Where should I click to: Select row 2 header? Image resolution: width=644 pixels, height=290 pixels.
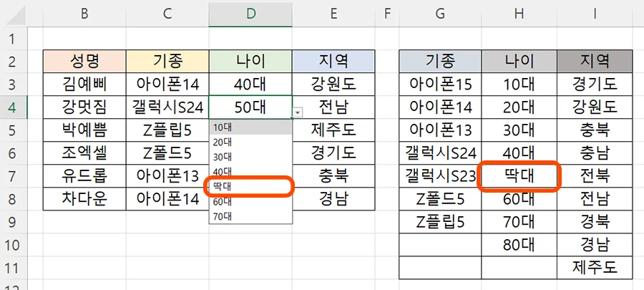click(x=14, y=62)
